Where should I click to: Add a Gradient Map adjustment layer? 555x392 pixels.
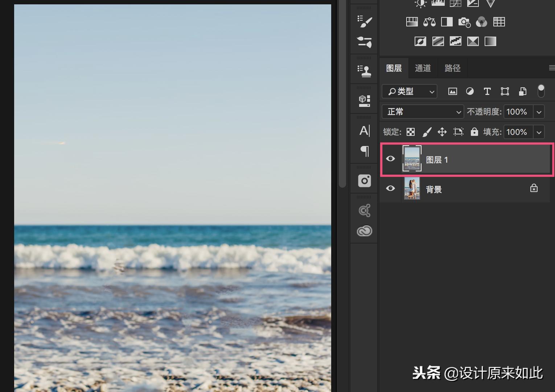490,41
